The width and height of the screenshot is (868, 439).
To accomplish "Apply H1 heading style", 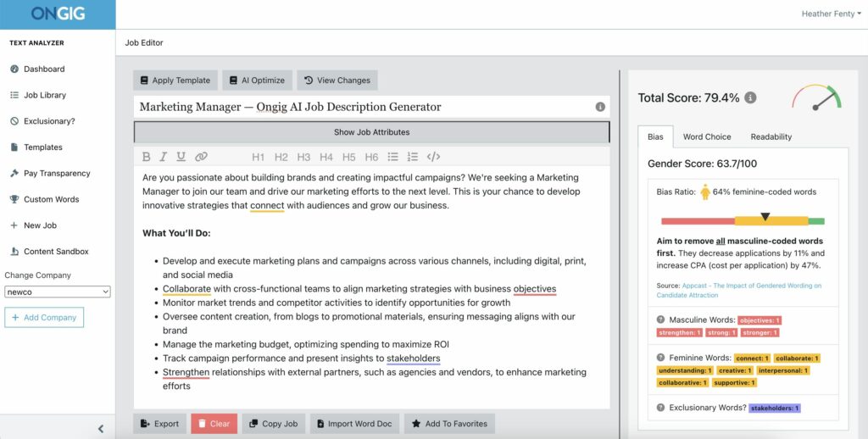I will pos(258,158).
